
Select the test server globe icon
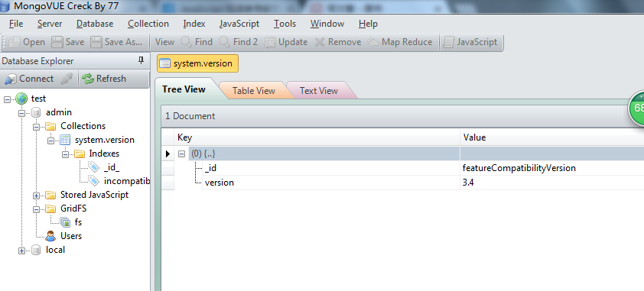pos(21,99)
